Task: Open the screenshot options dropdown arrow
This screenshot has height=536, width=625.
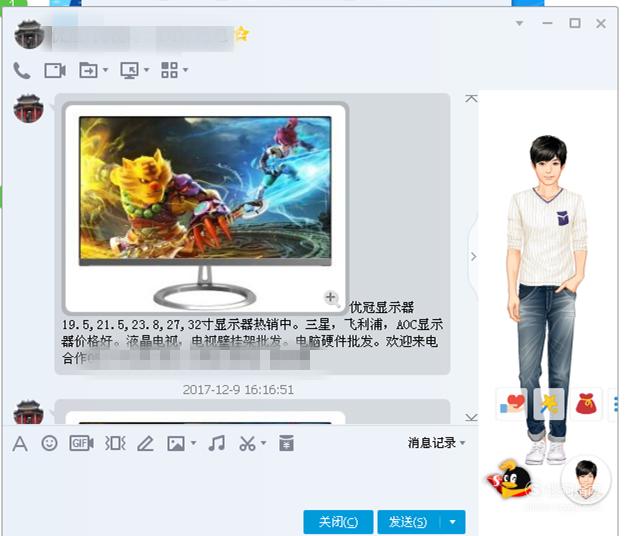Action: [263, 443]
